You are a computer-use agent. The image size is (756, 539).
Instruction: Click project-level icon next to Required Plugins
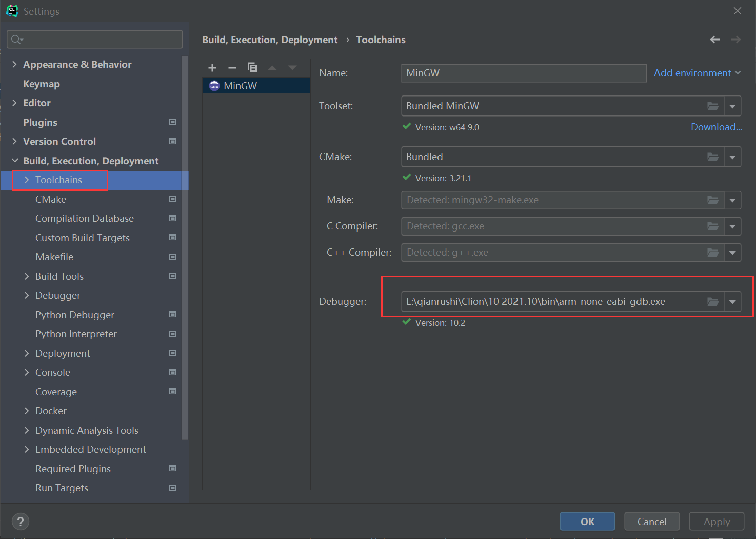173,468
